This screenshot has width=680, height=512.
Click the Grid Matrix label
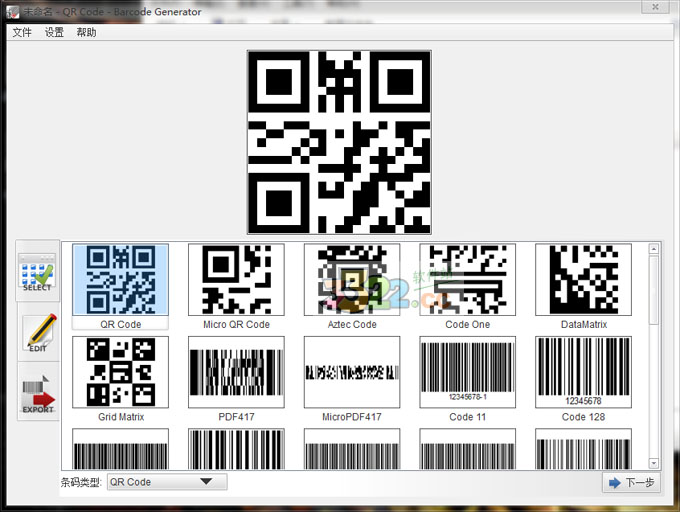click(121, 417)
